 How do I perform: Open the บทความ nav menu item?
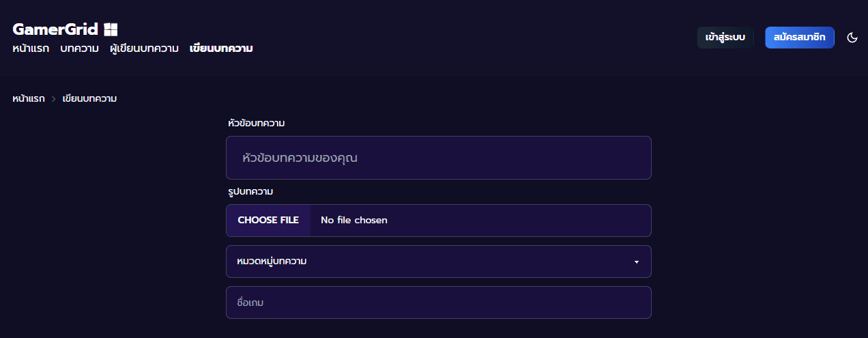pos(79,48)
